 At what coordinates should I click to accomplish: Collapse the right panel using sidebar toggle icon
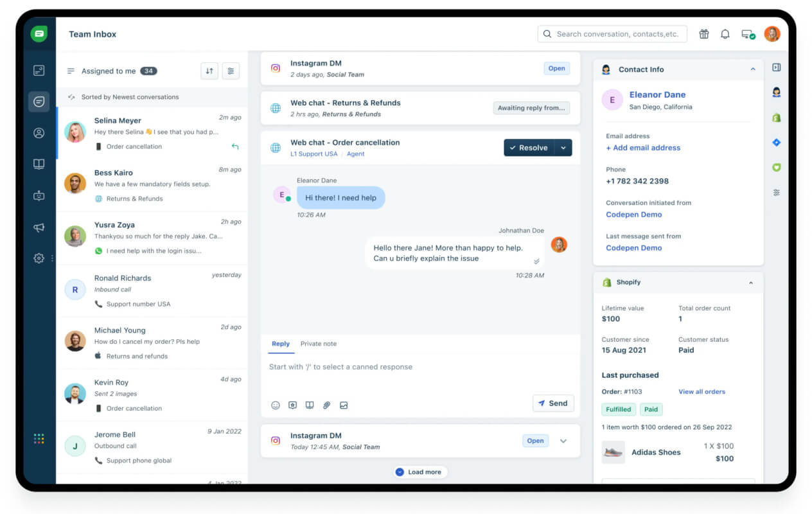click(776, 67)
